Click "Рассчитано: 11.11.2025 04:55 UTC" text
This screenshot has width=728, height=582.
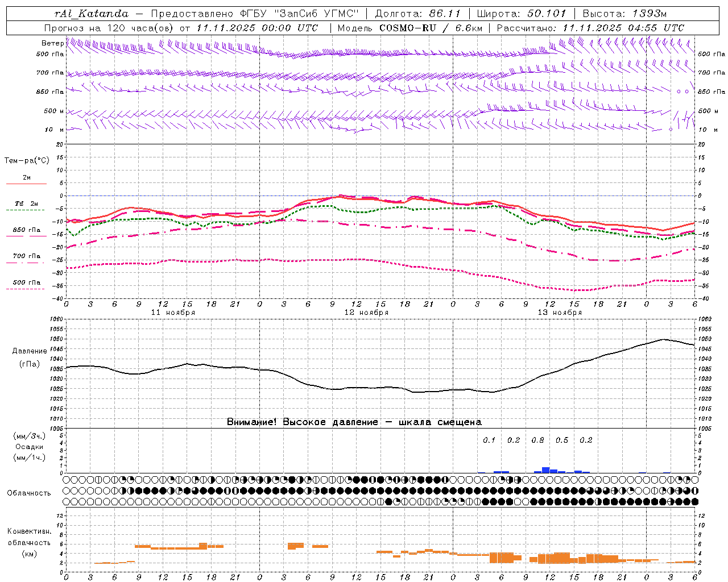click(590, 28)
